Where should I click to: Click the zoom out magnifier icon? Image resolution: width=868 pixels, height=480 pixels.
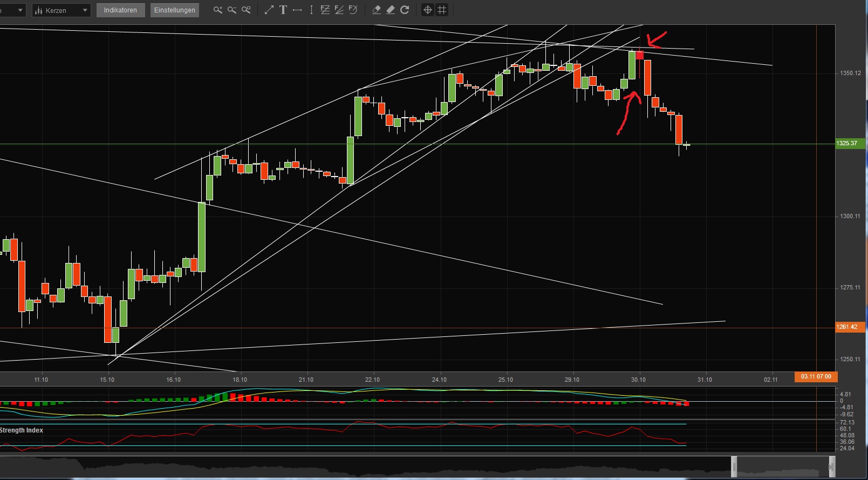pyautogui.click(x=232, y=10)
